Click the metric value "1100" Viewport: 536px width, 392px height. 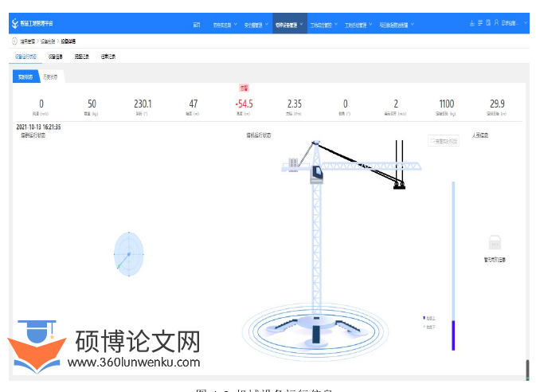click(447, 104)
